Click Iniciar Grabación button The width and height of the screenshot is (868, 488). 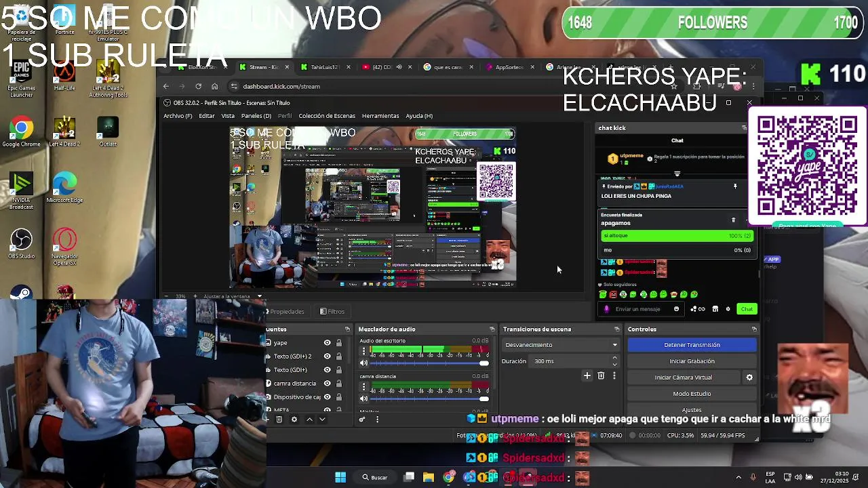click(692, 361)
